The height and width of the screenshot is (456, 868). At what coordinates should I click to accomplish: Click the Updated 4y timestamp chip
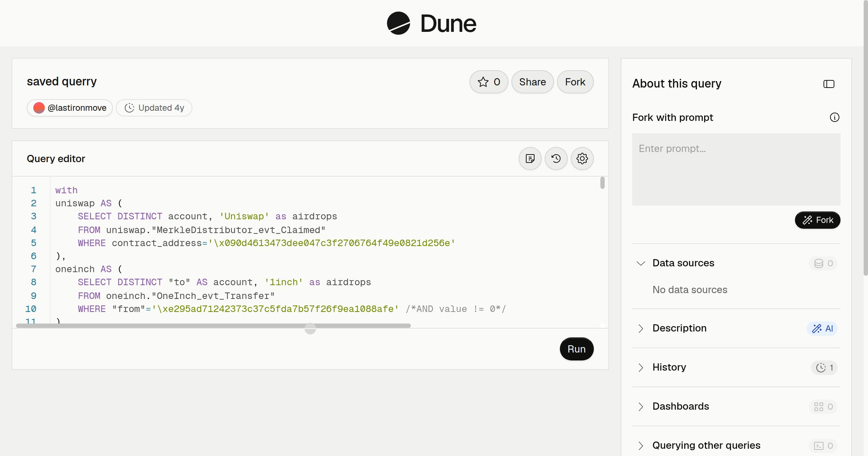pos(154,108)
